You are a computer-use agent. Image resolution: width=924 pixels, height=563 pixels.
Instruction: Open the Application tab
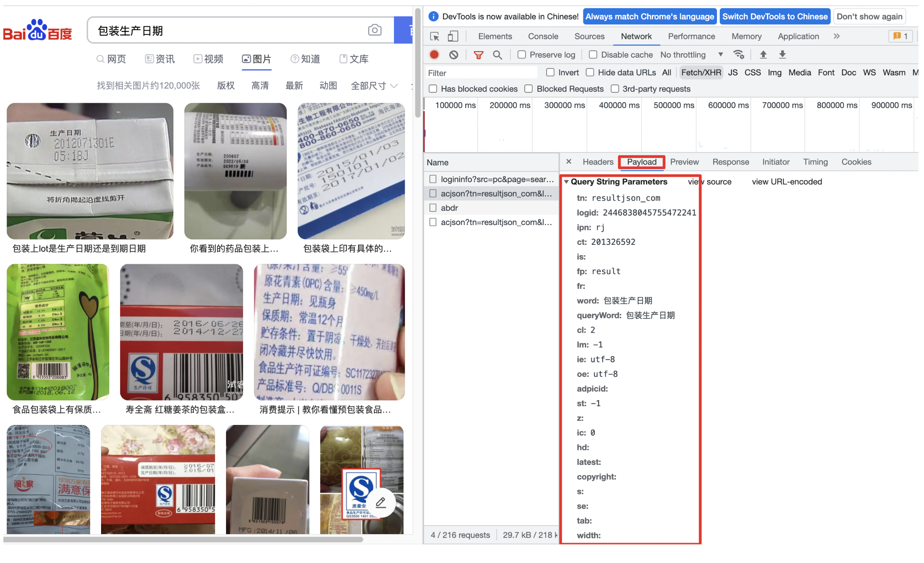pos(798,36)
